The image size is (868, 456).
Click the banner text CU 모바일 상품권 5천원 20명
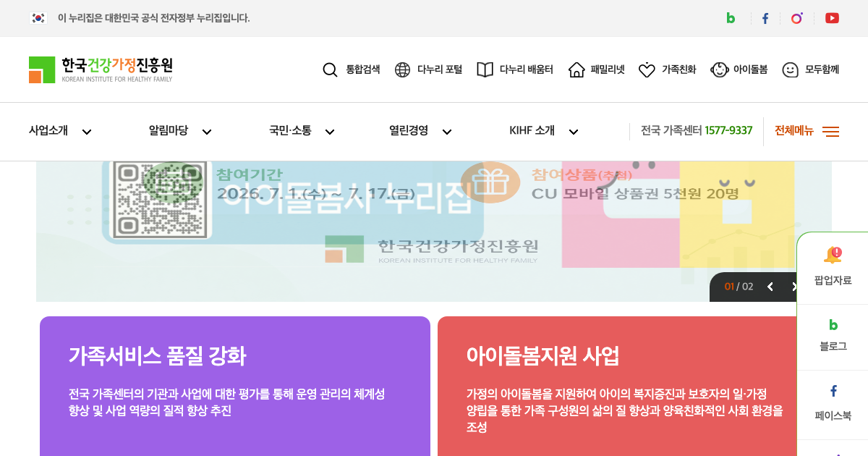pos(635,194)
